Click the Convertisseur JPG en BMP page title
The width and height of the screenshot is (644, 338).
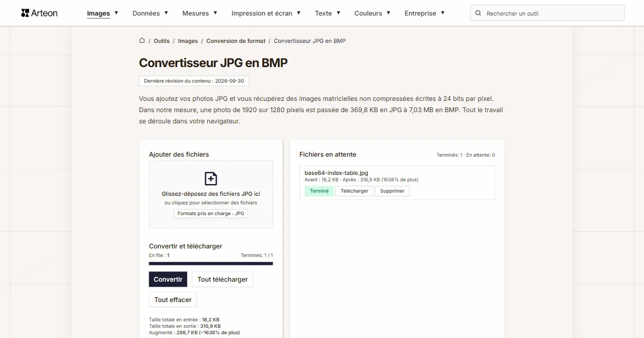point(214,63)
